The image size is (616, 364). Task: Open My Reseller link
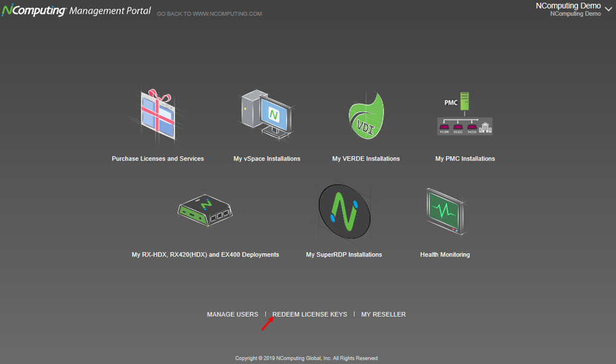(x=384, y=314)
